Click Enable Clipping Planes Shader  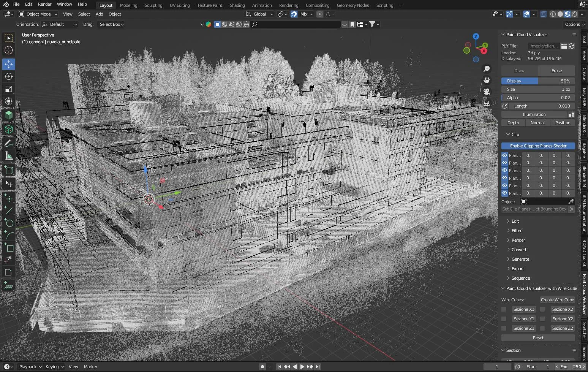(537, 146)
